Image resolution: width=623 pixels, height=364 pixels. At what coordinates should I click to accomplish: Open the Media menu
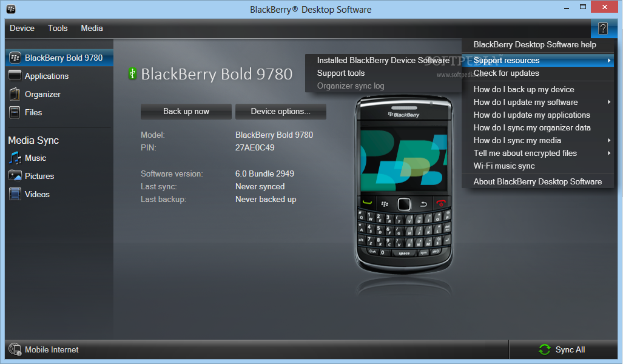(92, 29)
